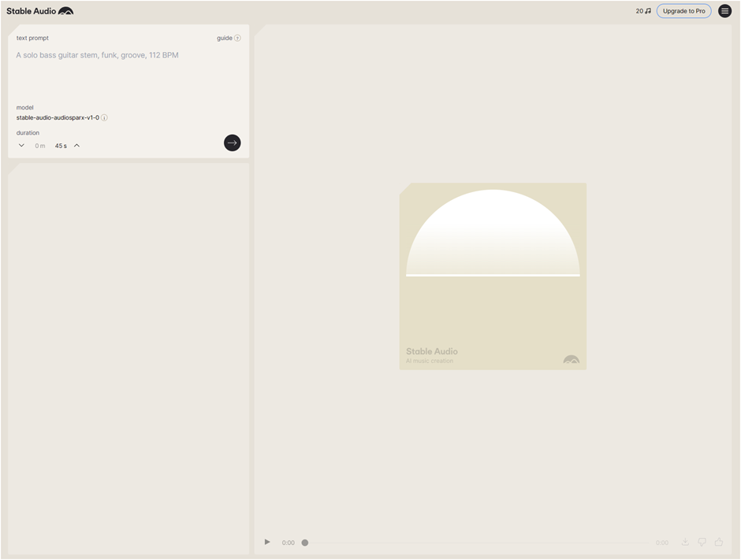Screen dimensions: 741x560
Task: Click the Stable Audio cover artwork
Action: 493,276
